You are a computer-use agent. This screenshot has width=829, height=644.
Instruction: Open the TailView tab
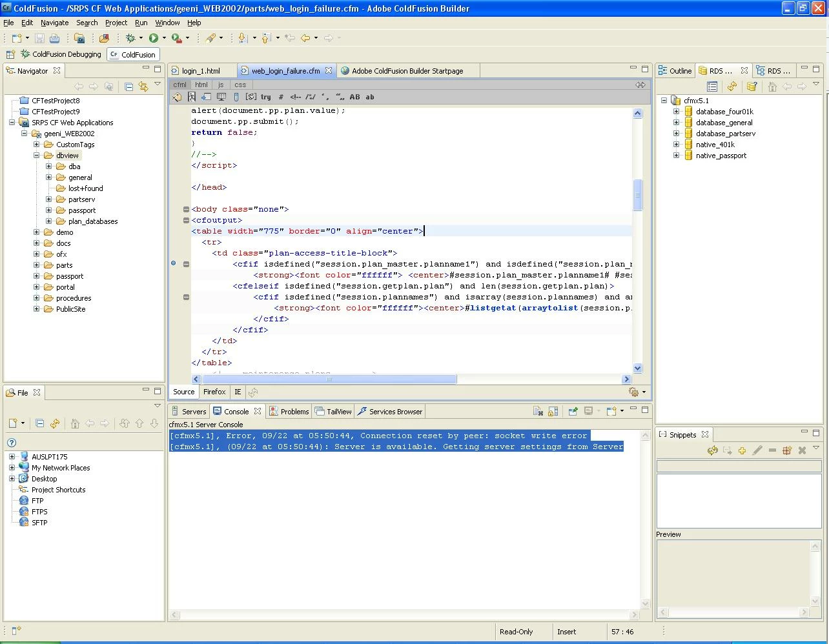point(333,412)
